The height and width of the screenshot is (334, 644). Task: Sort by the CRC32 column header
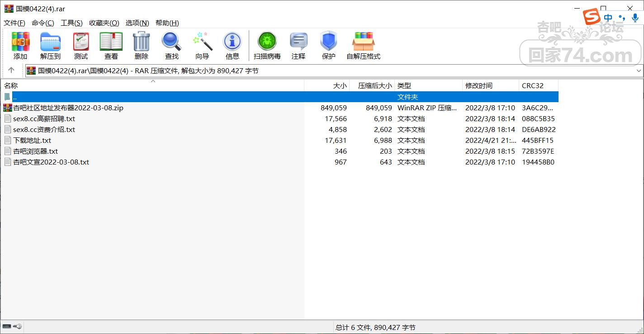coord(539,85)
